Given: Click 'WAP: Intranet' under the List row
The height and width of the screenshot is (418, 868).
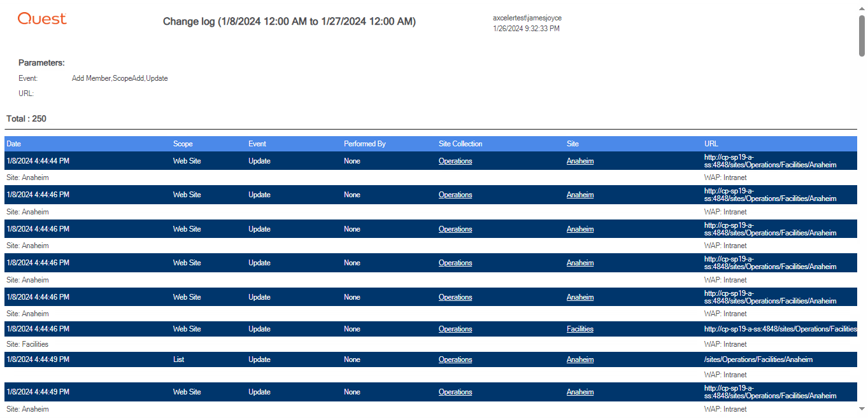Looking at the screenshot, I should [x=725, y=375].
